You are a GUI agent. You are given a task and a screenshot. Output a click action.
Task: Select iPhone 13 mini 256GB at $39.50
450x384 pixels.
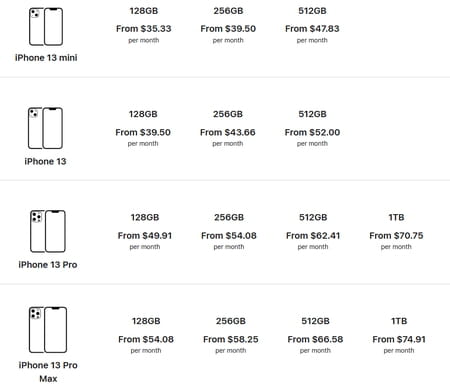coord(228,25)
